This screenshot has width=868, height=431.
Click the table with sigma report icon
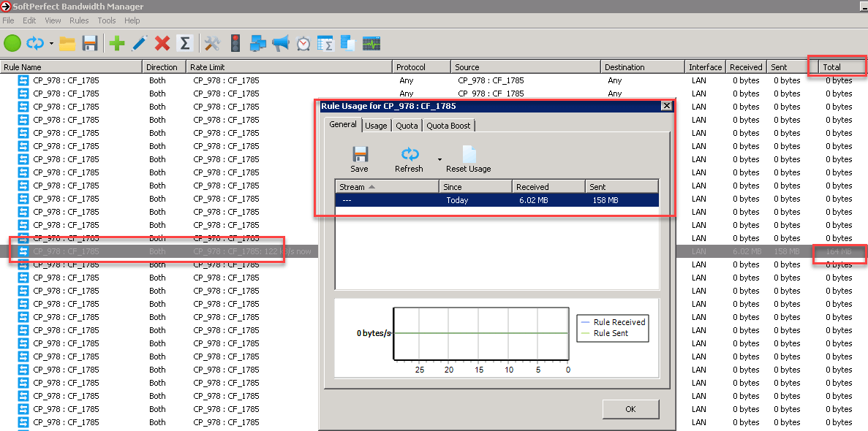(x=325, y=43)
